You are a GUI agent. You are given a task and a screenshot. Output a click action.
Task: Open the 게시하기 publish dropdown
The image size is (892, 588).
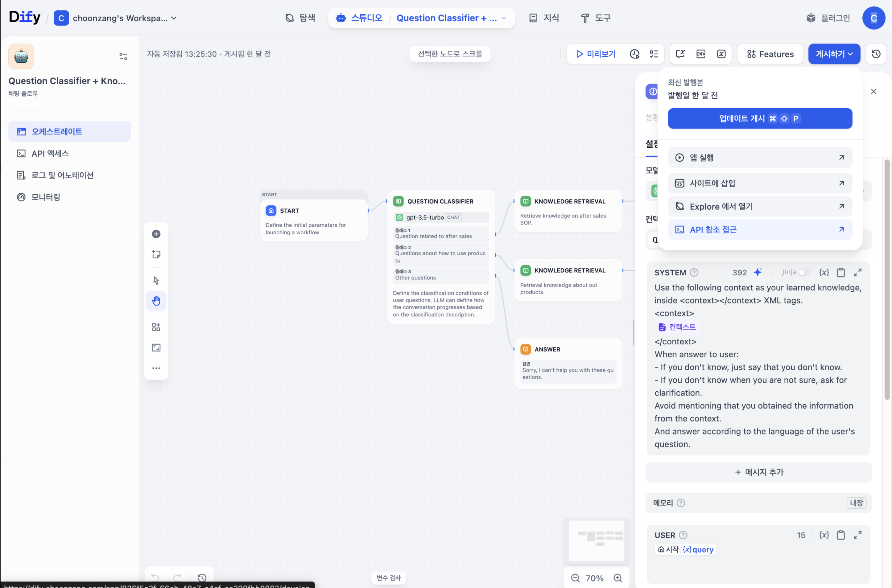pyautogui.click(x=834, y=54)
